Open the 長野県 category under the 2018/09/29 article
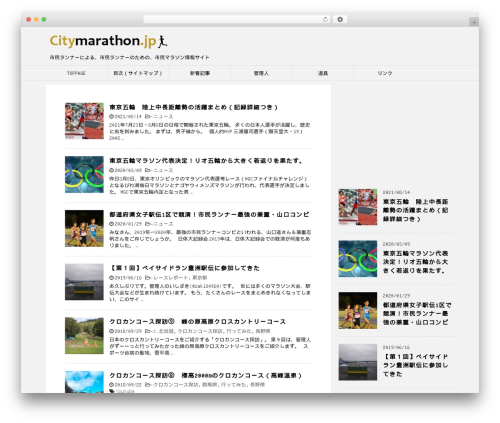The height and width of the screenshot is (423, 500). coord(263,331)
